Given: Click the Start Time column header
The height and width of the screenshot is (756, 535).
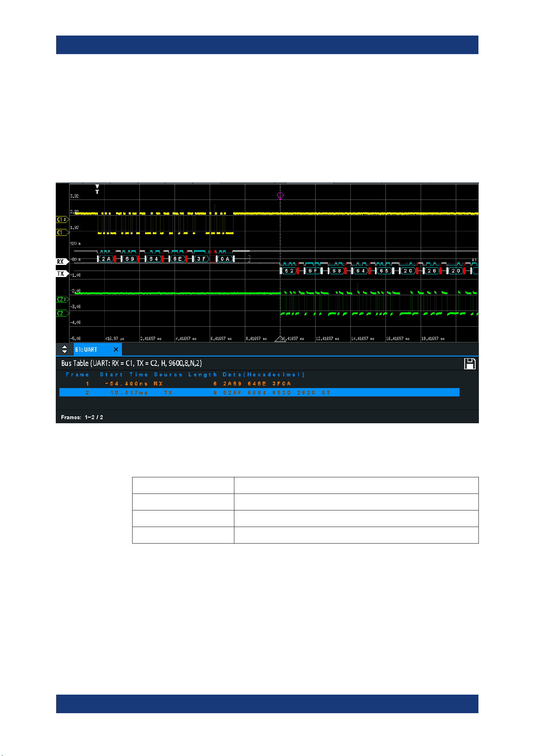Looking at the screenshot, I should 124,375.
